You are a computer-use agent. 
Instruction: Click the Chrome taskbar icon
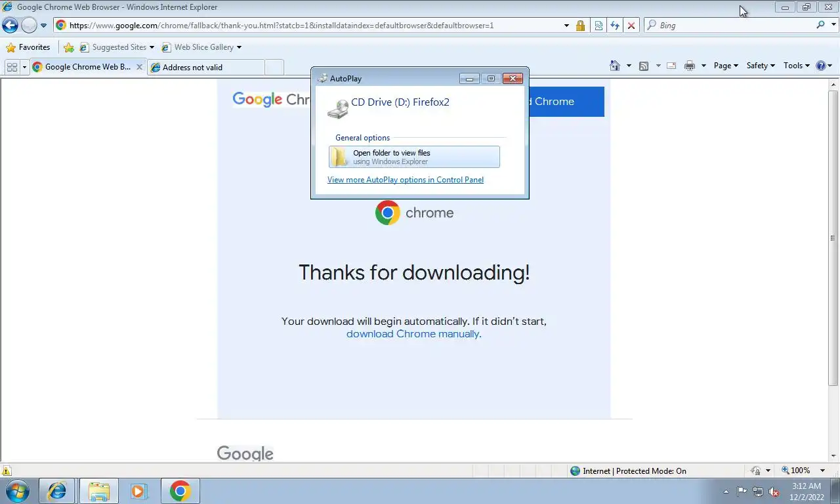(x=180, y=491)
